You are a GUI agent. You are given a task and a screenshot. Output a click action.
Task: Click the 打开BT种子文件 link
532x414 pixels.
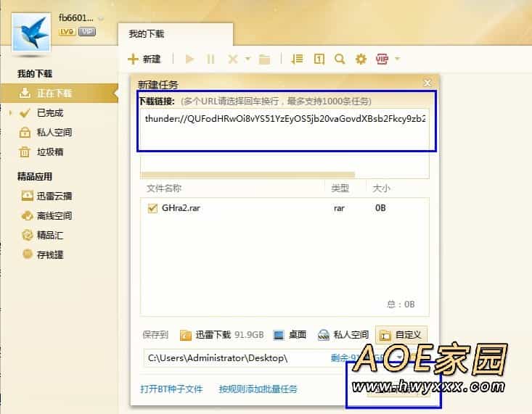tap(171, 389)
